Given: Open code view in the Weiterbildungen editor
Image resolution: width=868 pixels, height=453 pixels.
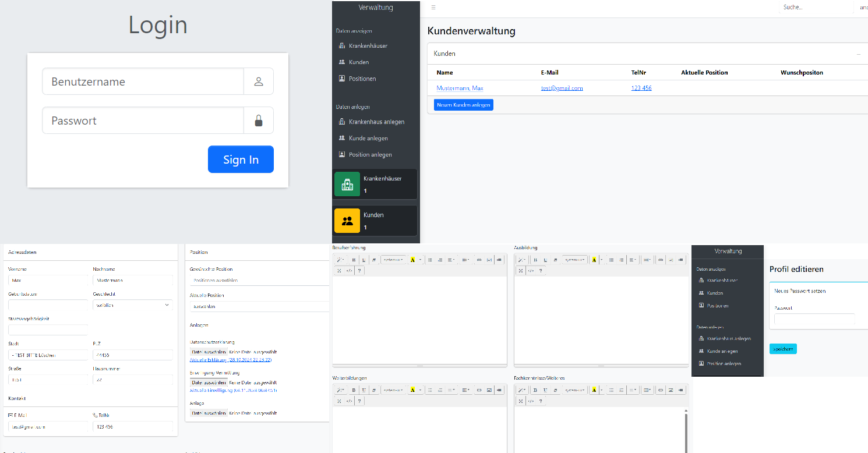Looking at the screenshot, I should click(349, 401).
